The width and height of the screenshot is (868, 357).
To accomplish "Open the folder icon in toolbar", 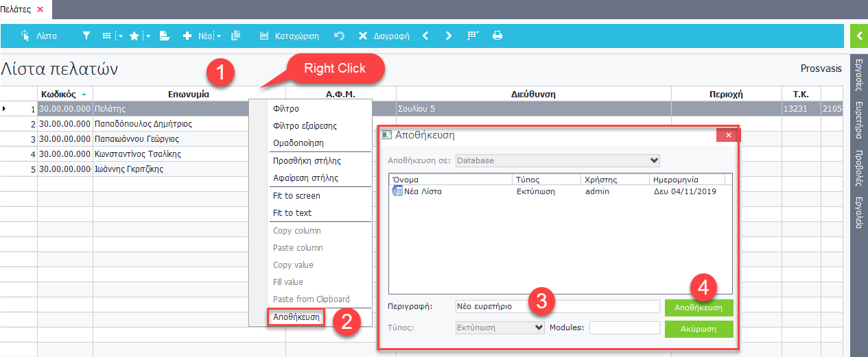I will pos(165,36).
